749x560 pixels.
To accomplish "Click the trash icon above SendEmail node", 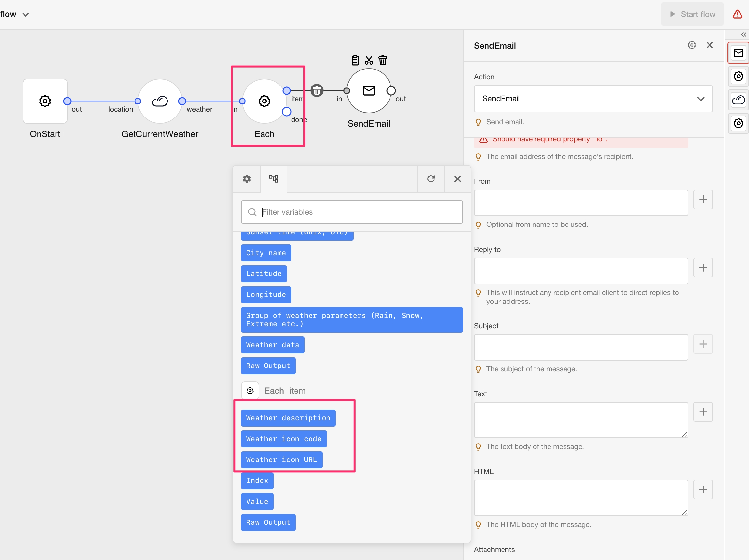I will point(383,60).
